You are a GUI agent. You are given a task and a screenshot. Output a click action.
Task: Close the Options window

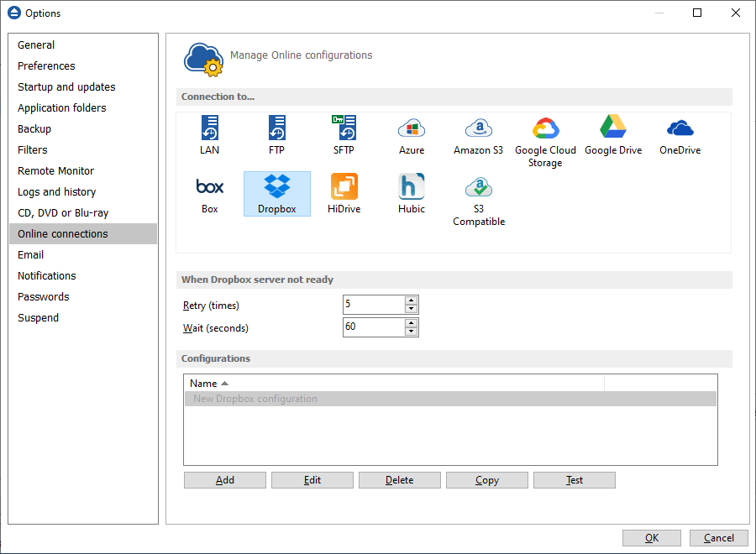pyautogui.click(x=736, y=13)
